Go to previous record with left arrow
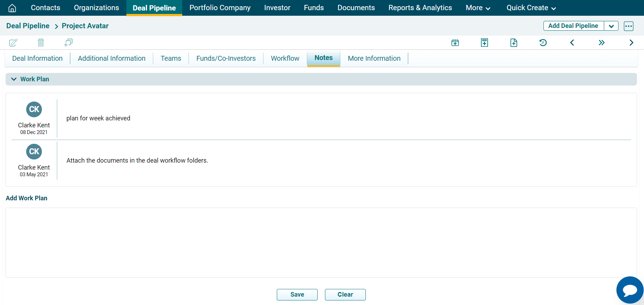This screenshot has height=305, width=644. coord(572,43)
